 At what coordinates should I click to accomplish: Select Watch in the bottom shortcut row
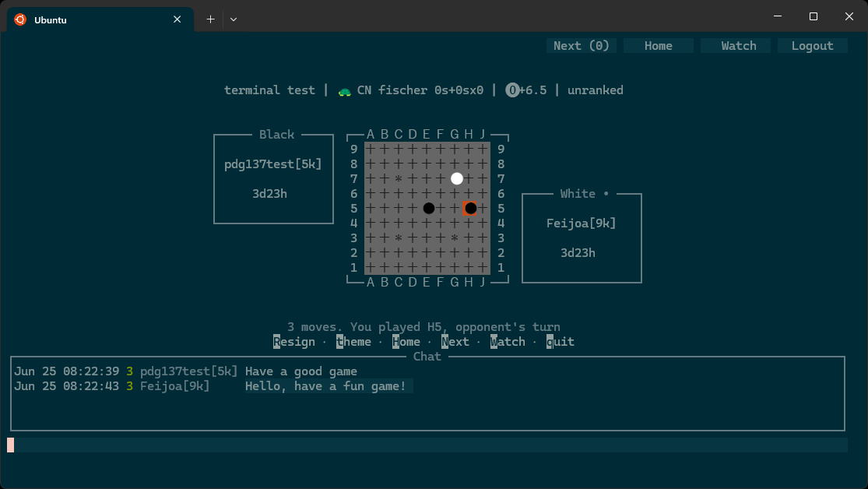508,342
